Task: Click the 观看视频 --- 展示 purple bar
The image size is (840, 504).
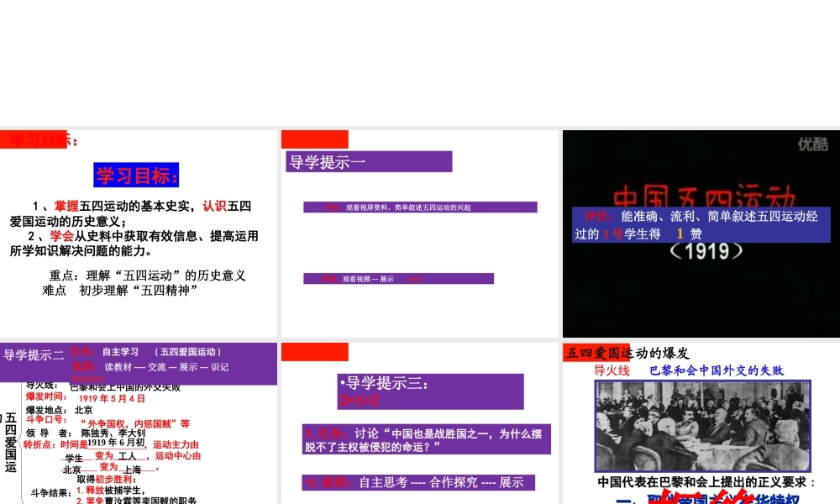Action: 398,279
